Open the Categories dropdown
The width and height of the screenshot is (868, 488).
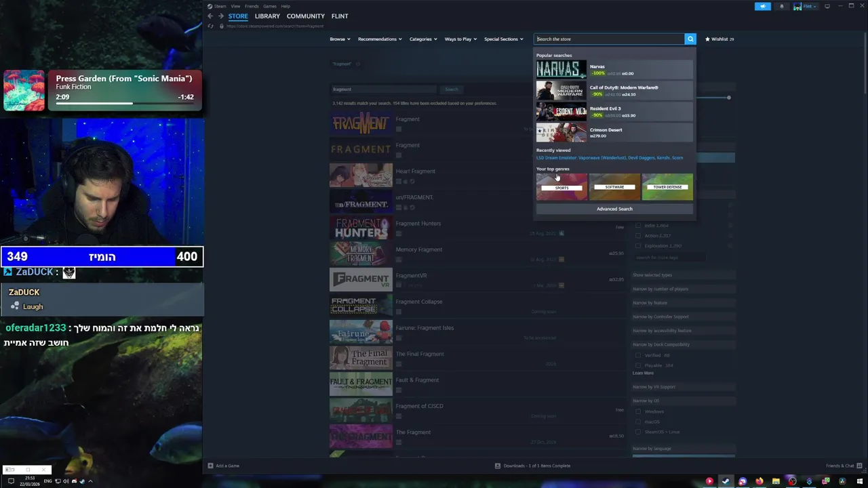pyautogui.click(x=423, y=39)
